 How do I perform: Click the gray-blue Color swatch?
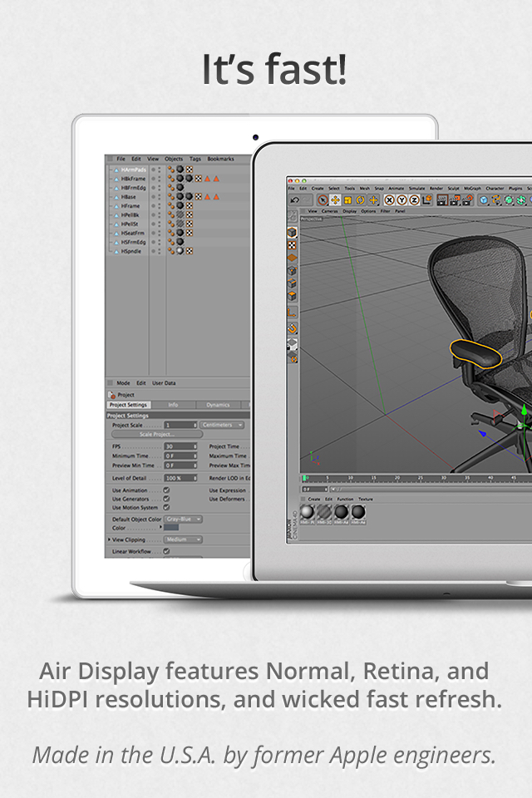(171, 528)
